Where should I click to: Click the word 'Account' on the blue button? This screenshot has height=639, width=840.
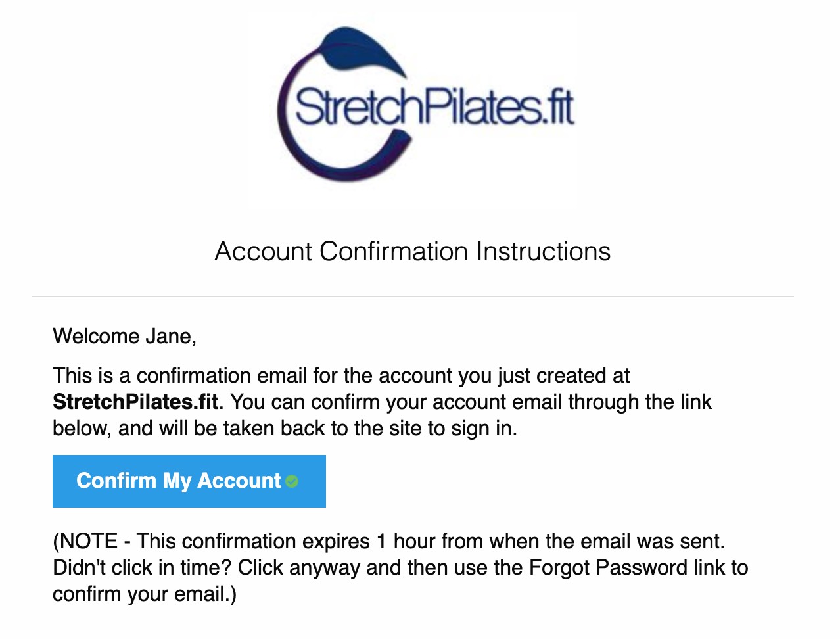[x=239, y=481]
